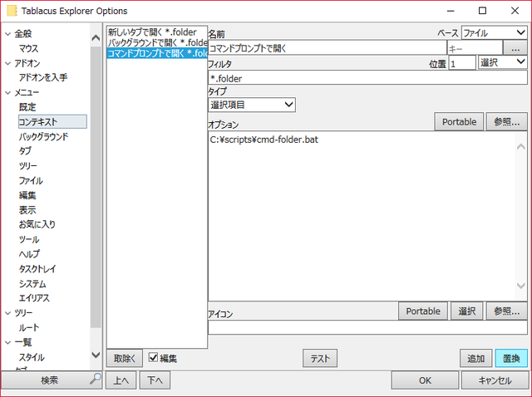532x397 pixels.
Task: Click the Tablacus folder icon in title bar
Action: coord(12,11)
